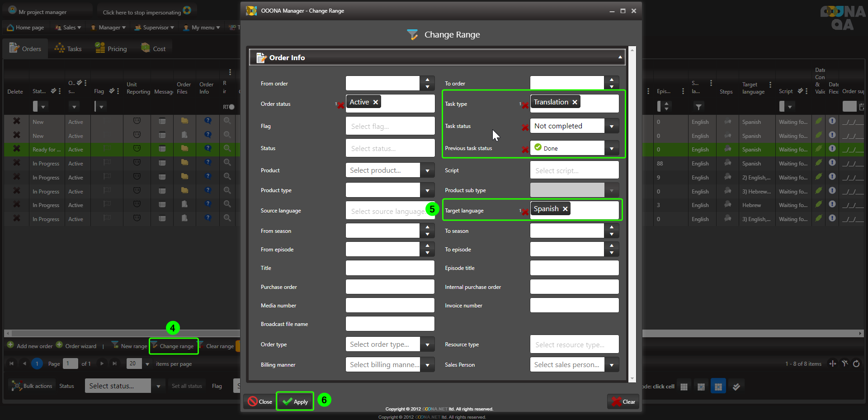
Task: Remove the Active tag from Order status
Action: tap(375, 102)
